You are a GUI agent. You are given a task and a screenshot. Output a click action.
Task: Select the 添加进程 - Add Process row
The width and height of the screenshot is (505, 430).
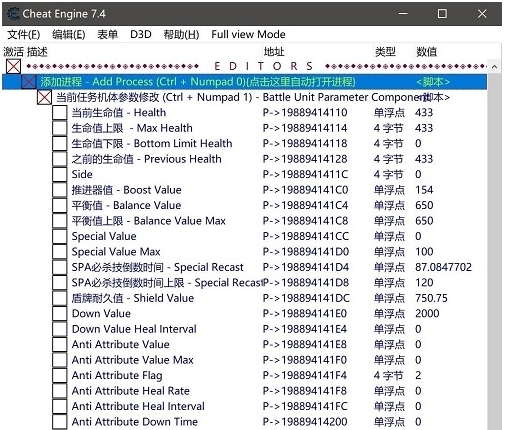(x=244, y=82)
